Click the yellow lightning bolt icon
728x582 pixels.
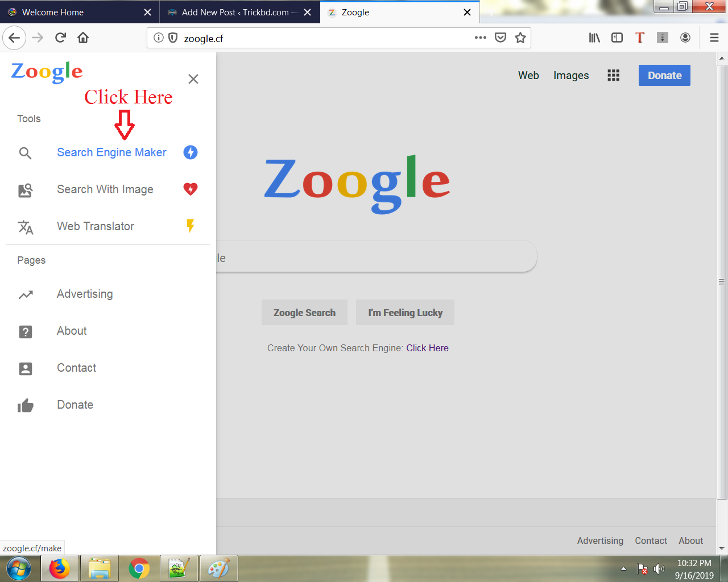(191, 226)
